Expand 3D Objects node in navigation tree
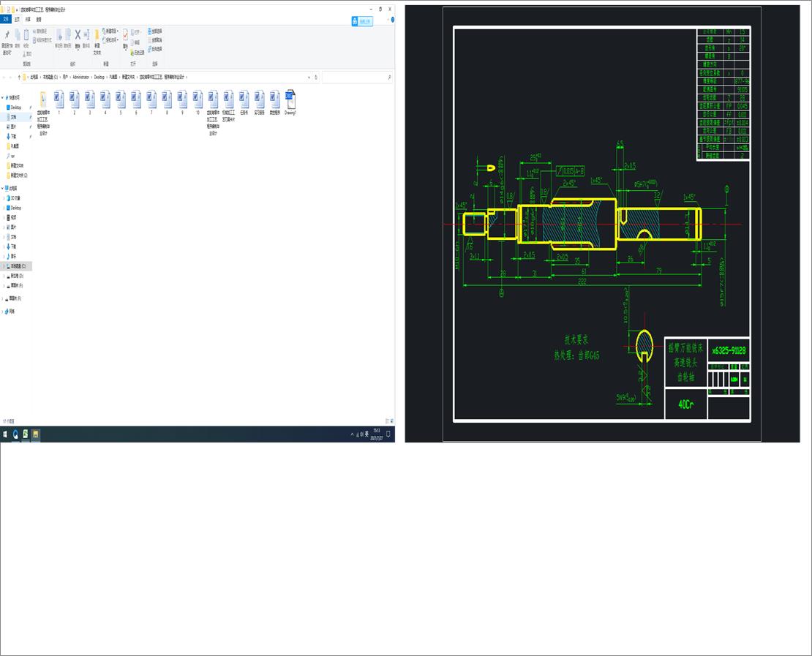The image size is (812, 656). click(x=4, y=198)
